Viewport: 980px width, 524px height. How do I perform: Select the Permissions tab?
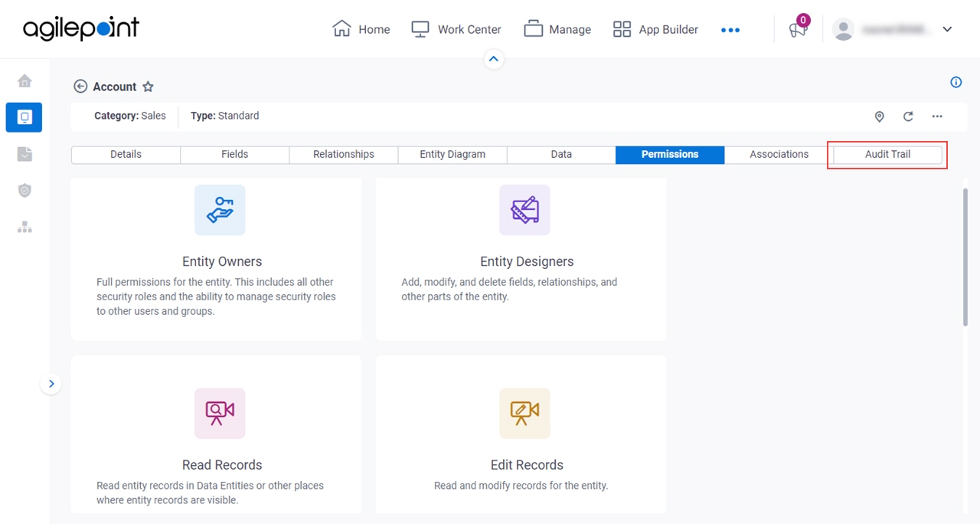[x=670, y=154]
